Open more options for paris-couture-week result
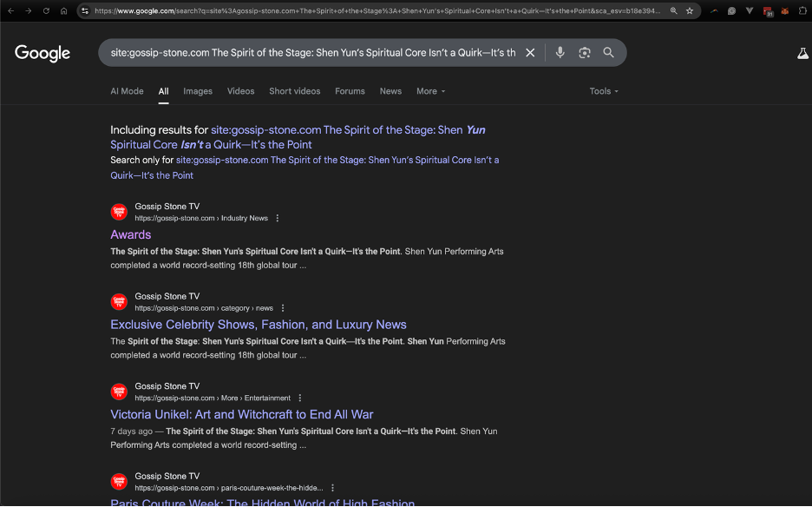Image resolution: width=812 pixels, height=507 pixels. (332, 488)
